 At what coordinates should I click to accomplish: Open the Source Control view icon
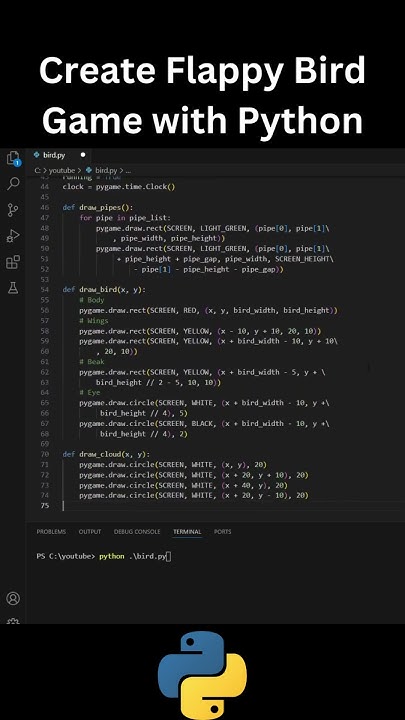[x=13, y=210]
